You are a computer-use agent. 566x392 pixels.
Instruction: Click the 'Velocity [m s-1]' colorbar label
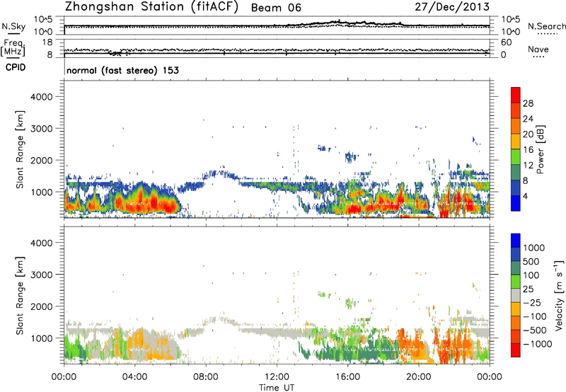point(559,295)
